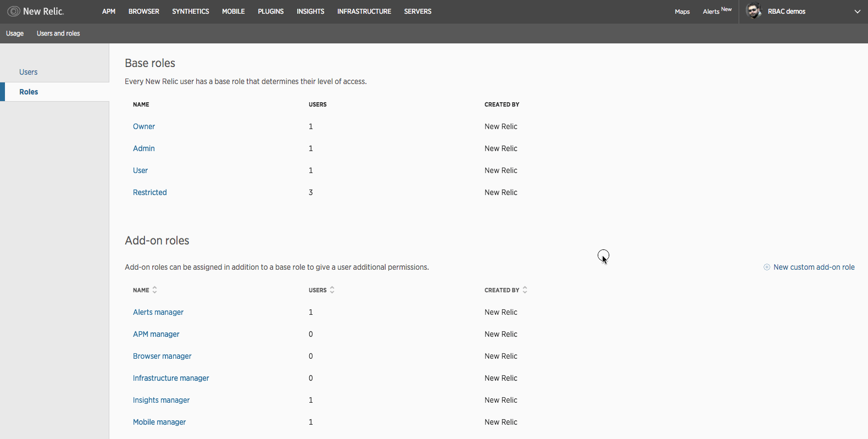
Task: Open the Browser manager role
Action: [x=162, y=356]
